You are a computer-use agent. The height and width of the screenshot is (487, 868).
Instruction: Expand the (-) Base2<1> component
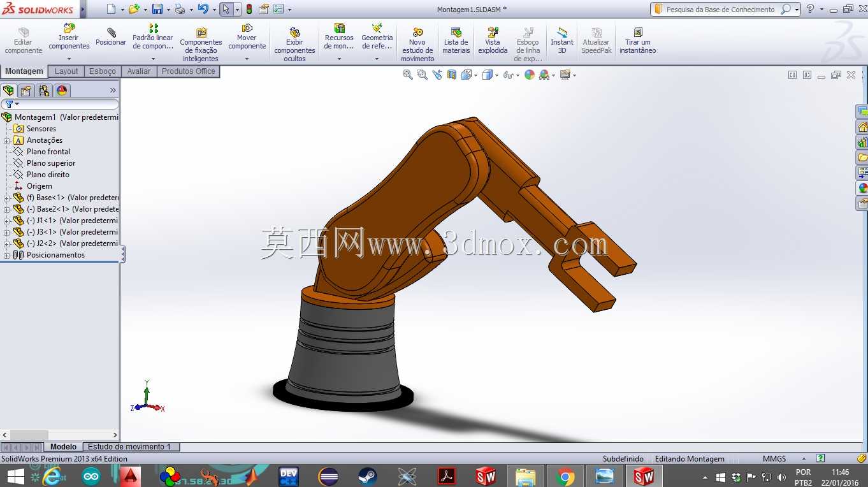point(6,209)
